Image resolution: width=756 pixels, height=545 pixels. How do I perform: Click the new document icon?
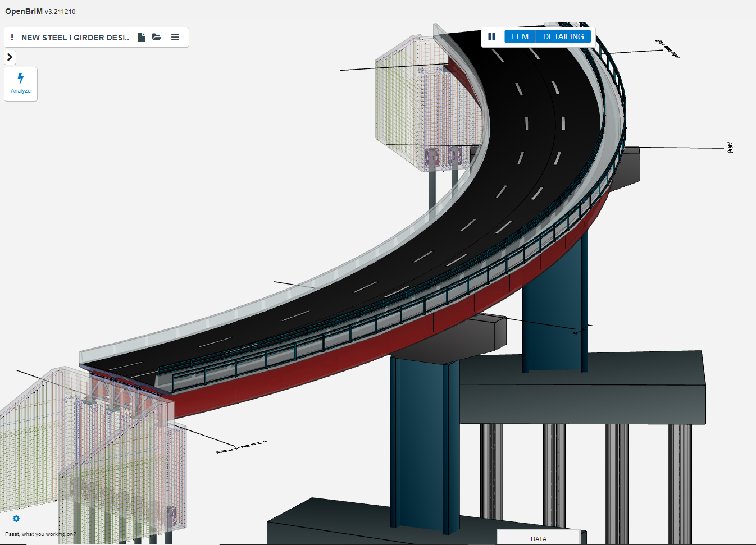[142, 37]
